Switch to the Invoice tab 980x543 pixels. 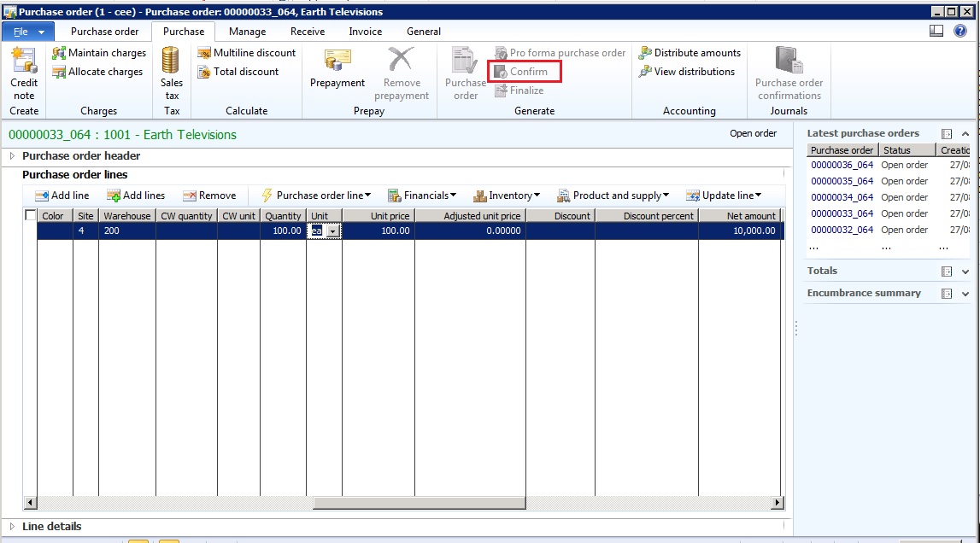coord(365,32)
